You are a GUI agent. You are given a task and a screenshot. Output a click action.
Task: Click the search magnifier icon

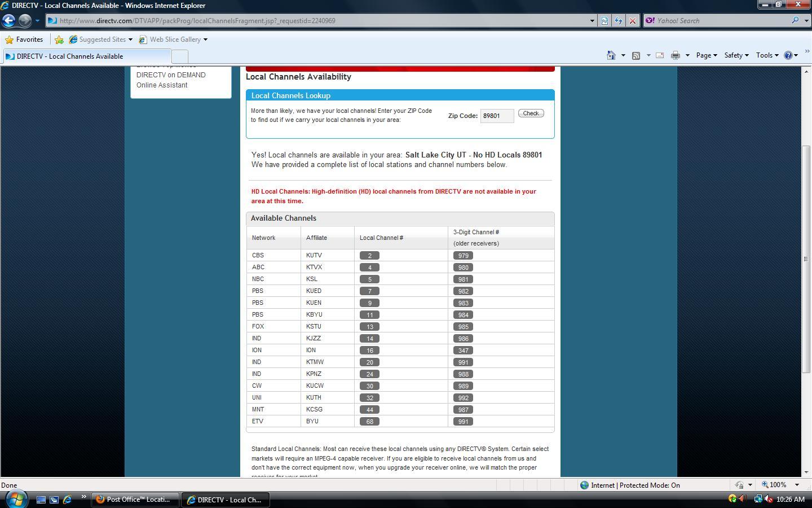(795, 21)
